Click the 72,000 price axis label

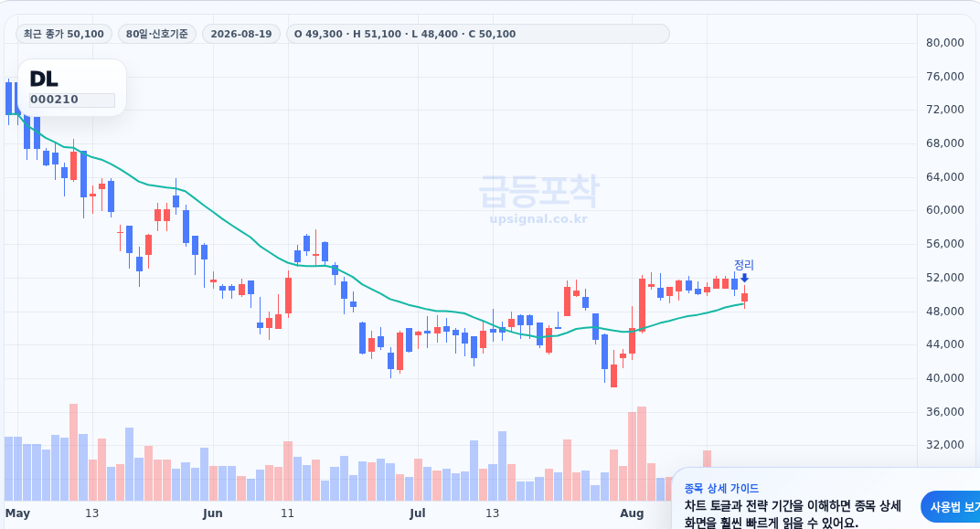pyautogui.click(x=945, y=110)
